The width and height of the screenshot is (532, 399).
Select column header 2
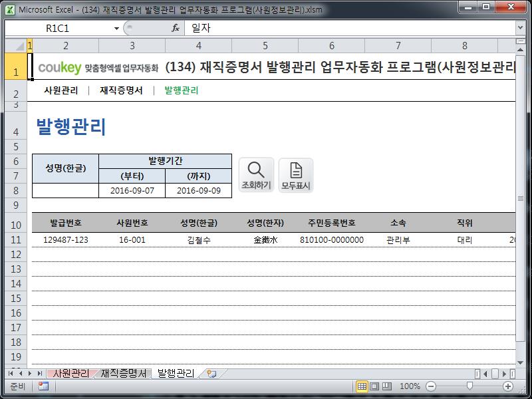(65, 45)
